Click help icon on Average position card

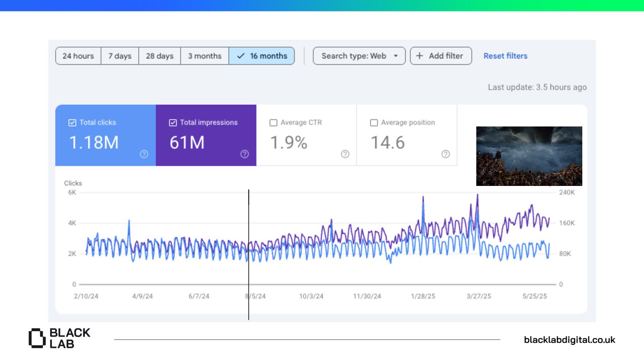point(446,154)
